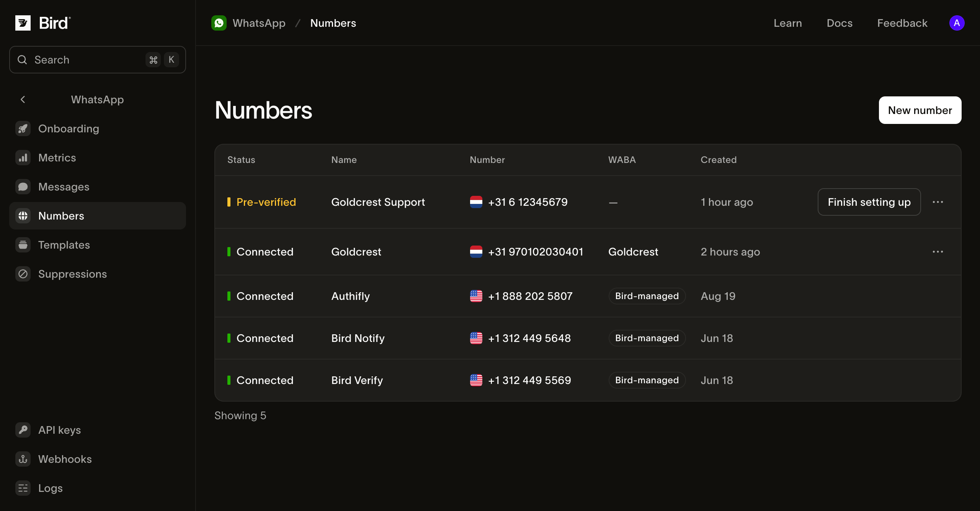Click the US flag beside +1 312 449 5648
Viewport: 980px width, 511px height.
coord(476,338)
